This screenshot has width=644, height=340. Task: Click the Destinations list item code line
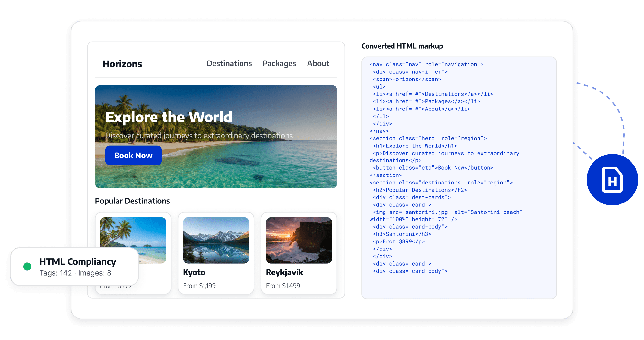(x=433, y=94)
